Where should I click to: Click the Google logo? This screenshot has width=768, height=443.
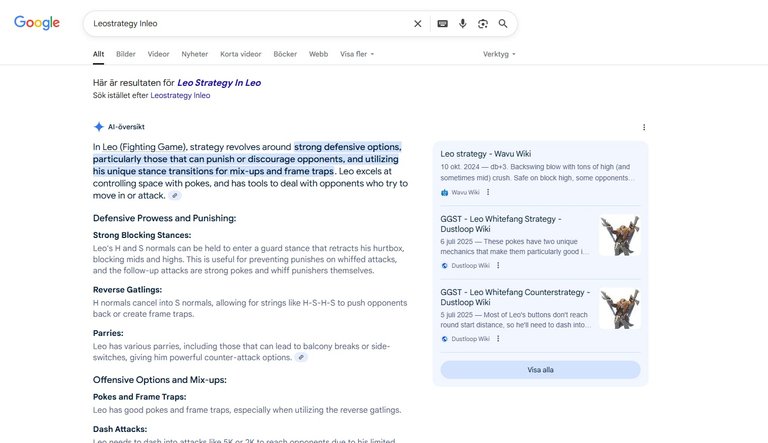click(37, 23)
